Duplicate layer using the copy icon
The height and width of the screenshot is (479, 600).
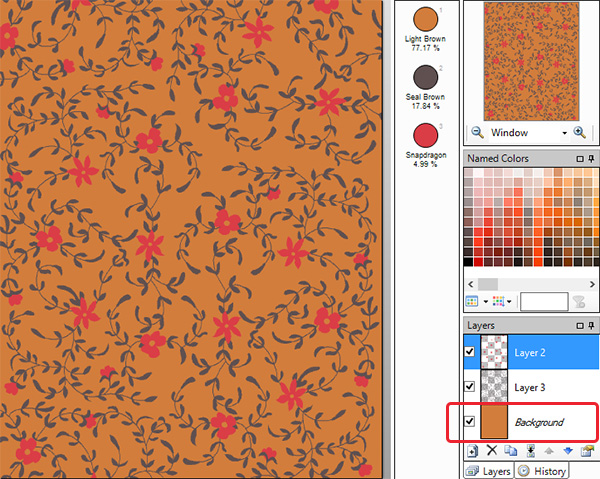tap(509, 452)
